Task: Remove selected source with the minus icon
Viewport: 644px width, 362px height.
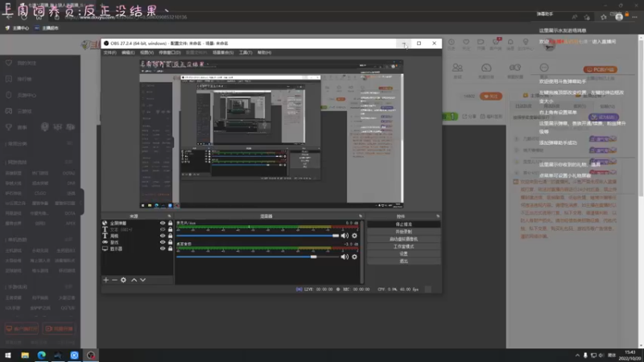Action: click(114, 280)
